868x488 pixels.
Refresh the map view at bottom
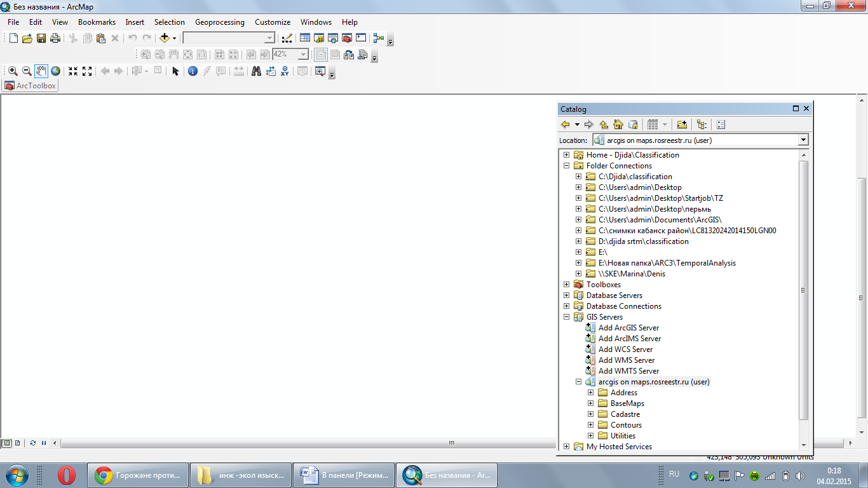(32, 443)
